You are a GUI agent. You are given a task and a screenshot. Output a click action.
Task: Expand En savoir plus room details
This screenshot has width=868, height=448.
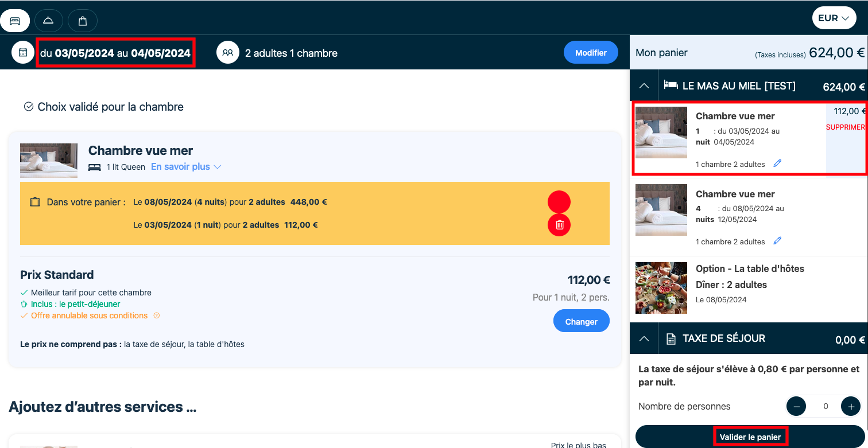click(x=186, y=167)
